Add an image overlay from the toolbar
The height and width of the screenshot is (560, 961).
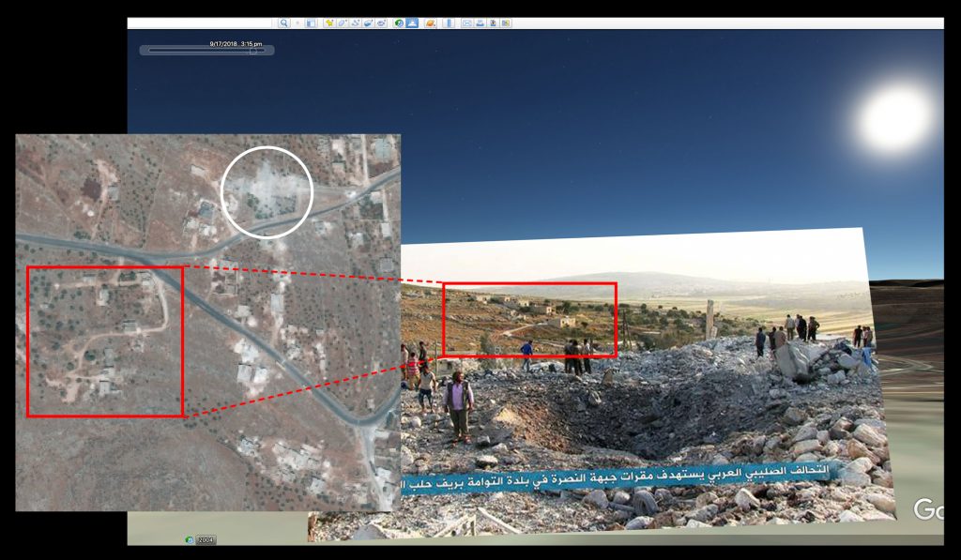369,23
